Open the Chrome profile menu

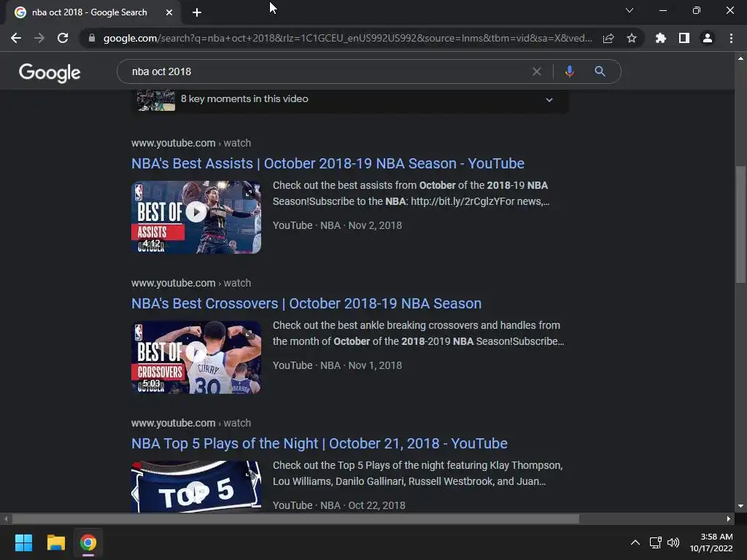pyautogui.click(x=708, y=38)
